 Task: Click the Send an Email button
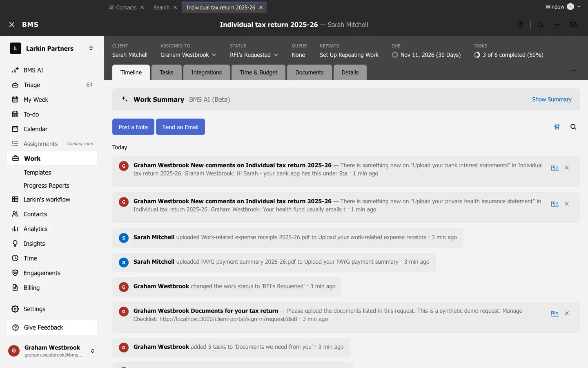[x=180, y=127]
